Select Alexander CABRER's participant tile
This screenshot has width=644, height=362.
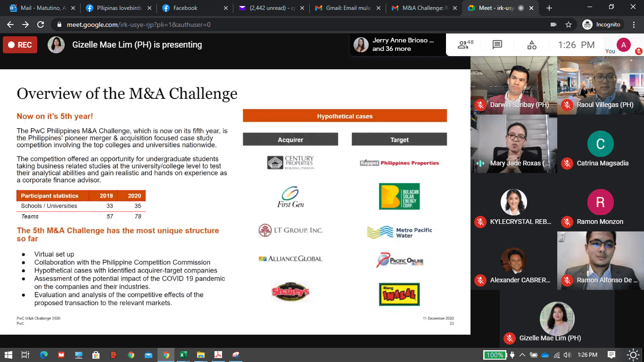pos(513,261)
